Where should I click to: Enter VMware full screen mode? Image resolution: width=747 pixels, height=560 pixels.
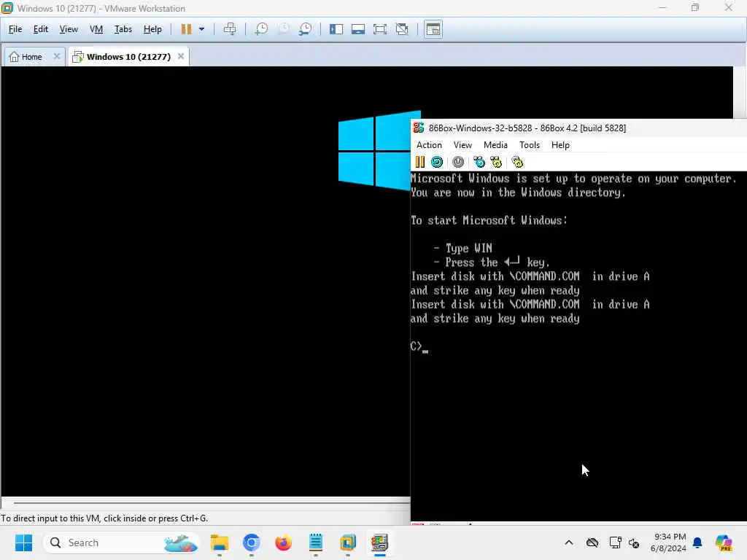pos(380,29)
